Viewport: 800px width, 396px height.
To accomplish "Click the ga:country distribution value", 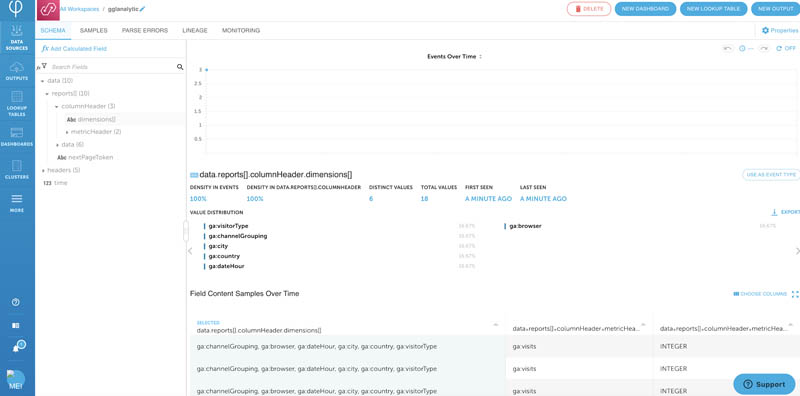I will [x=224, y=256].
